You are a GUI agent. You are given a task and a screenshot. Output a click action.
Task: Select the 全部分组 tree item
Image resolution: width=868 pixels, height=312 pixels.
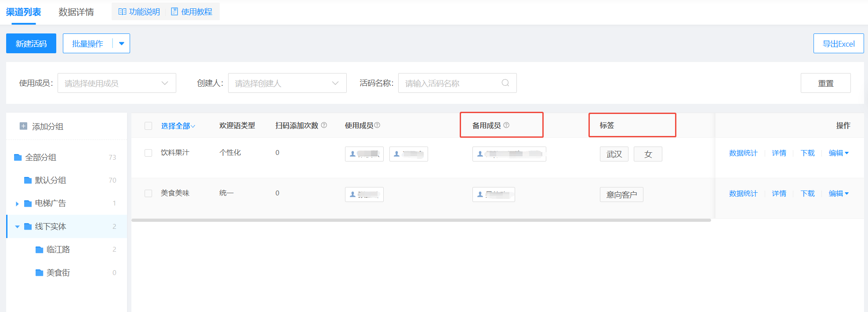(x=67, y=158)
